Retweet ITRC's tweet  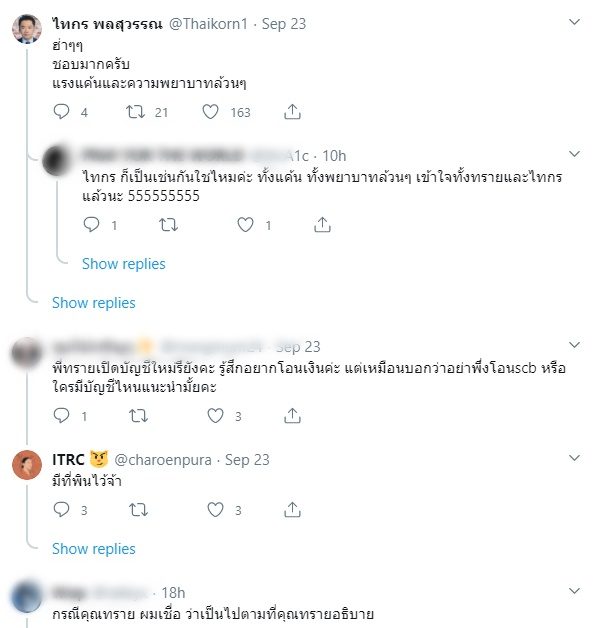point(139,509)
